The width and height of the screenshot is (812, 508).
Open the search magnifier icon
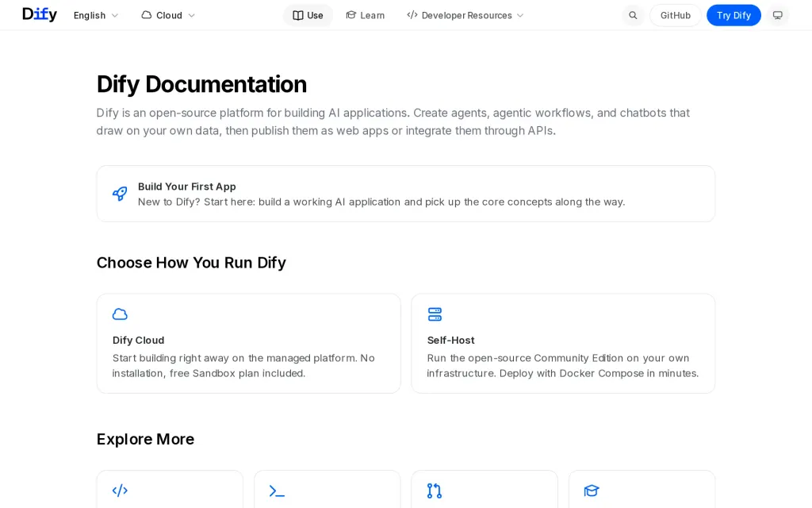coord(633,15)
